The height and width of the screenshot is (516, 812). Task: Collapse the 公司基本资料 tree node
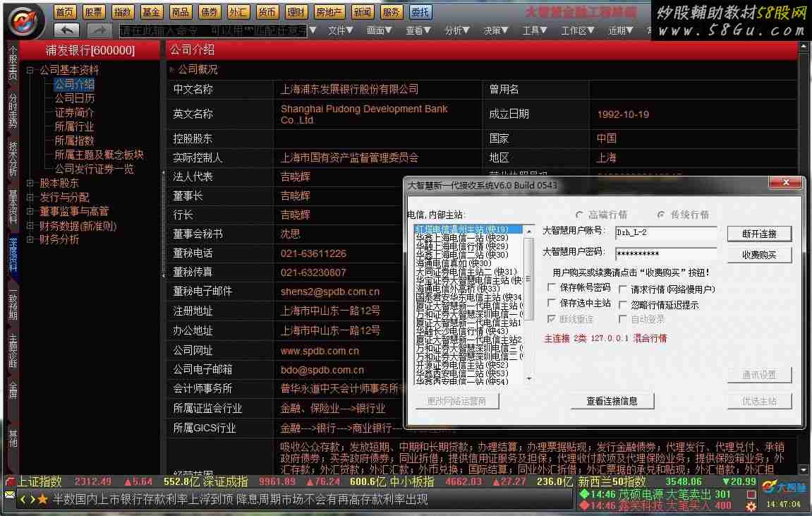point(30,70)
